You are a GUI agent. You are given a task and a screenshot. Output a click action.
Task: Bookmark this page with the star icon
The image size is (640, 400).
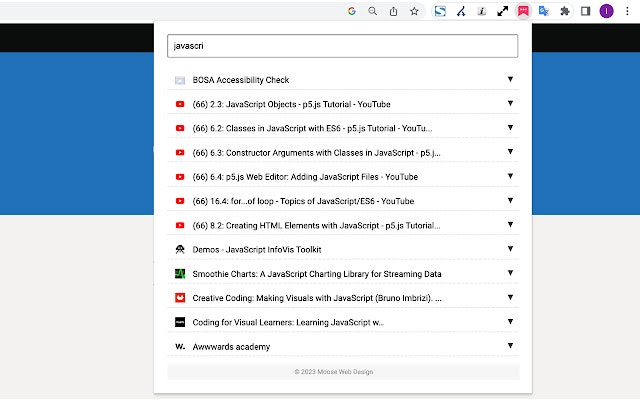(414, 11)
